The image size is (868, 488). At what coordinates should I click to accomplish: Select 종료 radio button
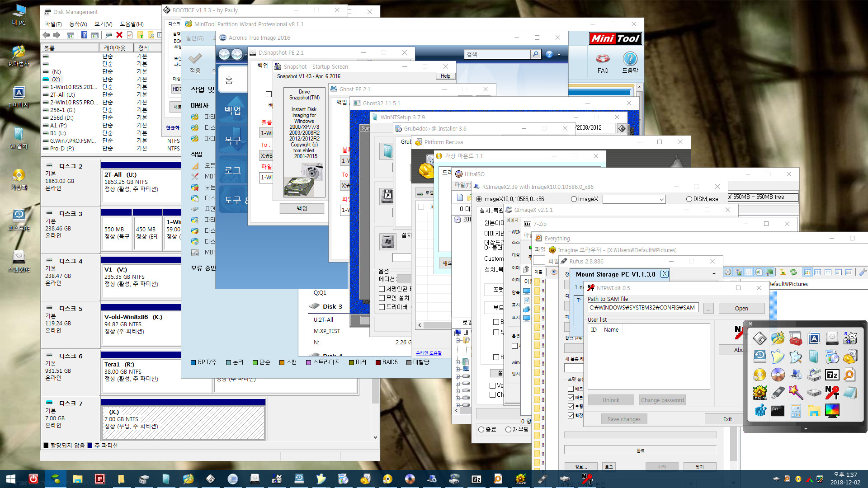481,429
